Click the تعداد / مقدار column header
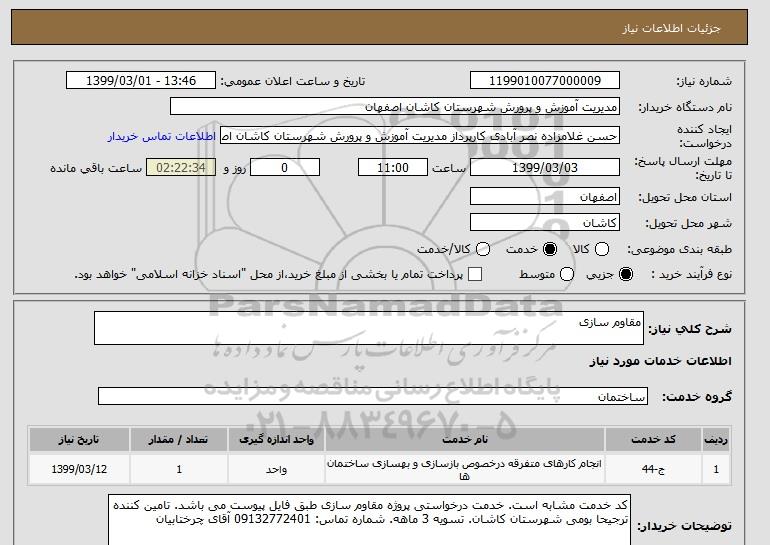770x545 pixels. (179, 439)
